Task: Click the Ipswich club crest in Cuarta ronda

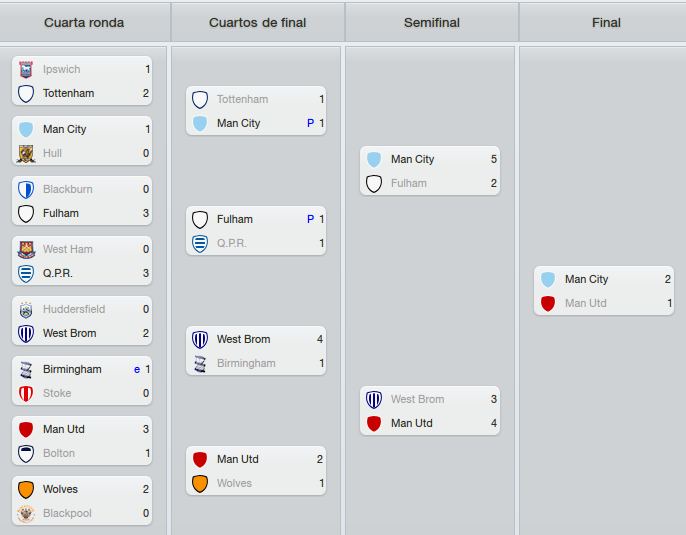Action: click(x=26, y=70)
